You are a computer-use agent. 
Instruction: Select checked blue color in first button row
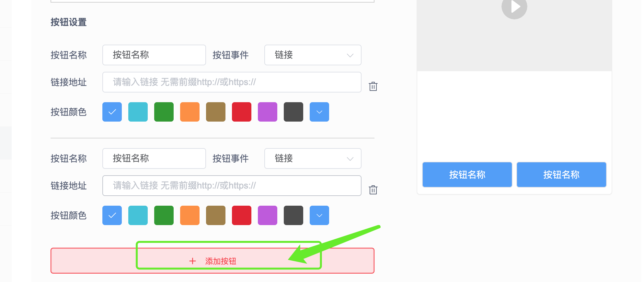(112, 112)
